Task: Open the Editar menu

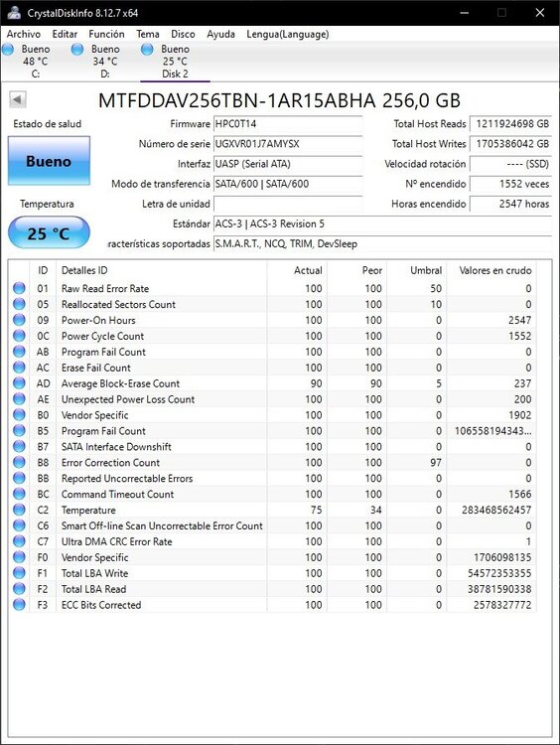Action: [65, 34]
